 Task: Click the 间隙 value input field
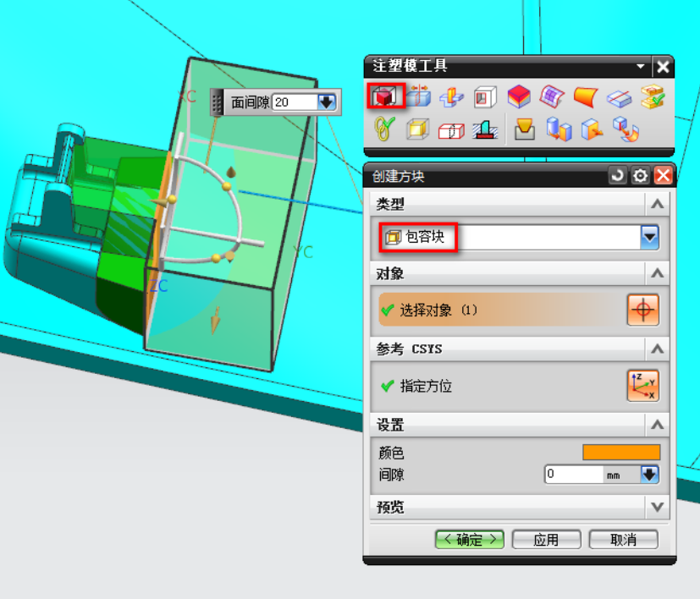(x=574, y=474)
